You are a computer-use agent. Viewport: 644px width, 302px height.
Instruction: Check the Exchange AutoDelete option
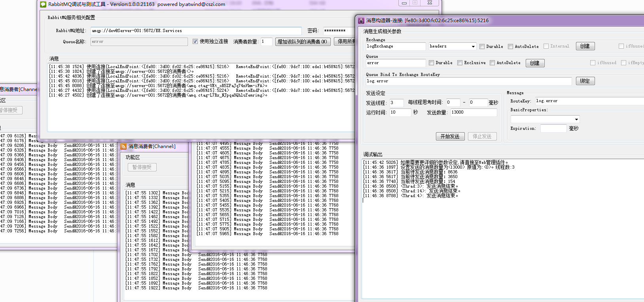tap(510, 47)
